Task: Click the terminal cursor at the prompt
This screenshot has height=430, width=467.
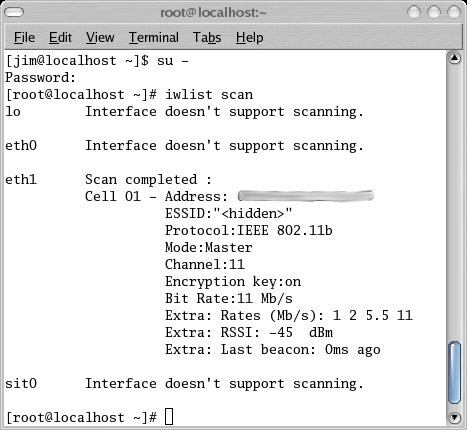Action: point(169,417)
